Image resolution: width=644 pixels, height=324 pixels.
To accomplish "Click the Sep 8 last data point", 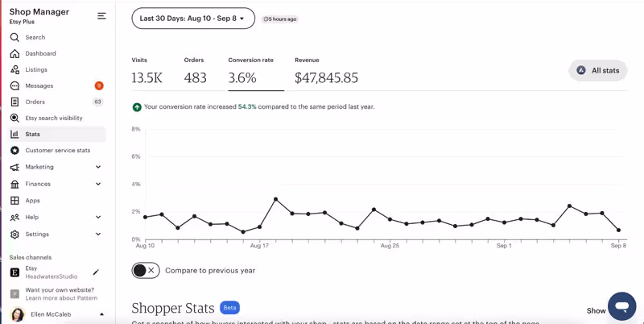I will [618, 231].
